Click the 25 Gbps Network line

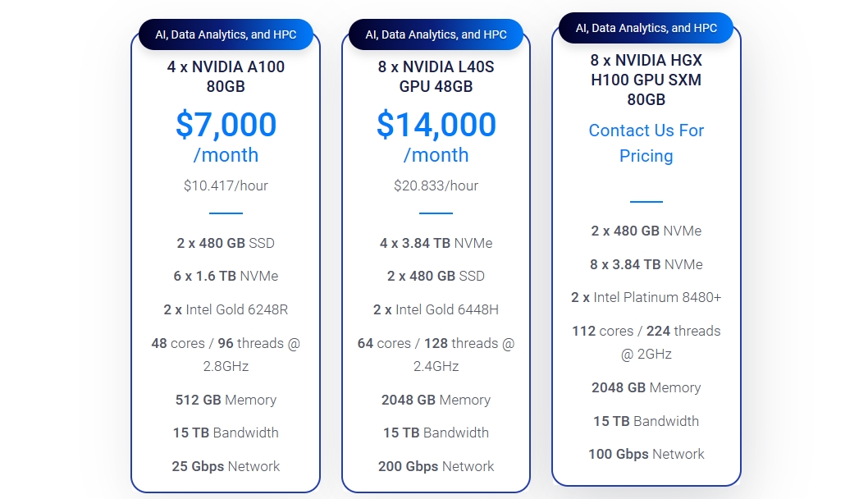[226, 466]
